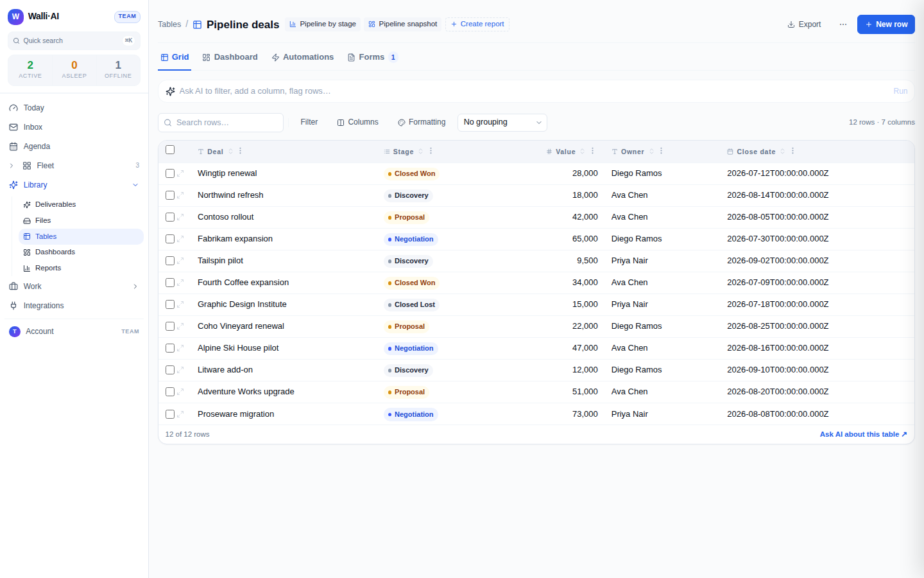Viewport: 924px width, 578px height.
Task: Sort by the Value column arrows
Action: pos(583,152)
